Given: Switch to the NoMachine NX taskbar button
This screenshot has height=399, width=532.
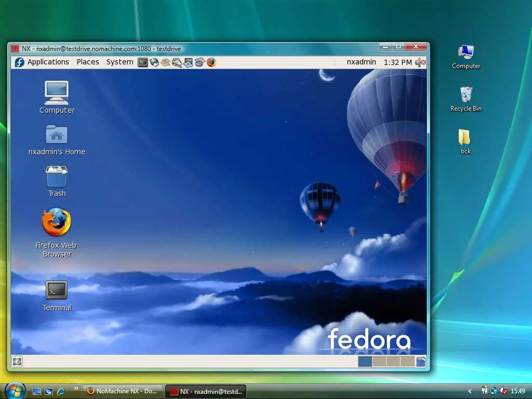Looking at the screenshot, I should coord(123,391).
